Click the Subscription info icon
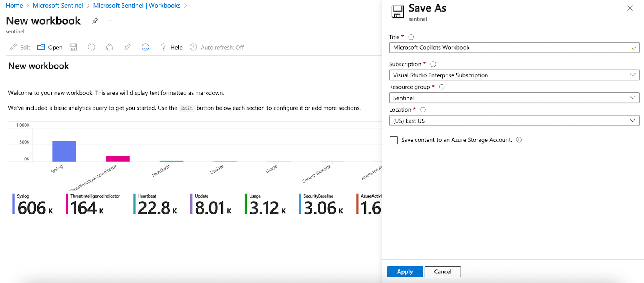This screenshot has width=644, height=283. (433, 64)
